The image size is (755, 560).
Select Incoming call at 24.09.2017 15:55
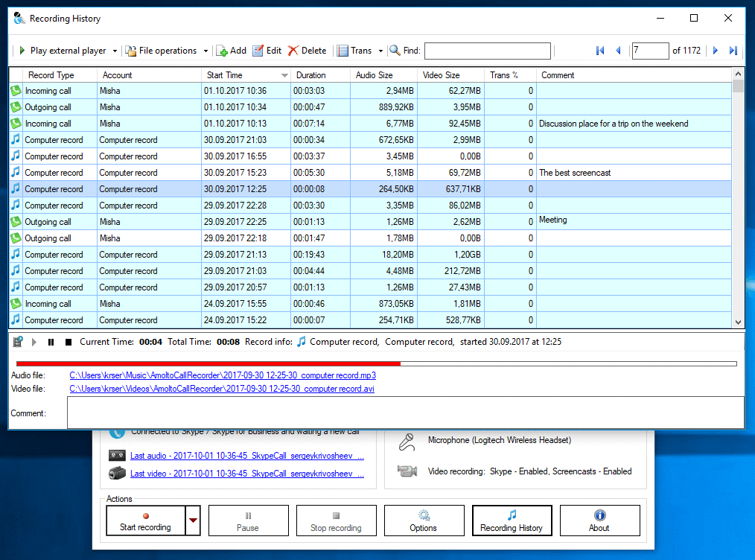tap(370, 304)
